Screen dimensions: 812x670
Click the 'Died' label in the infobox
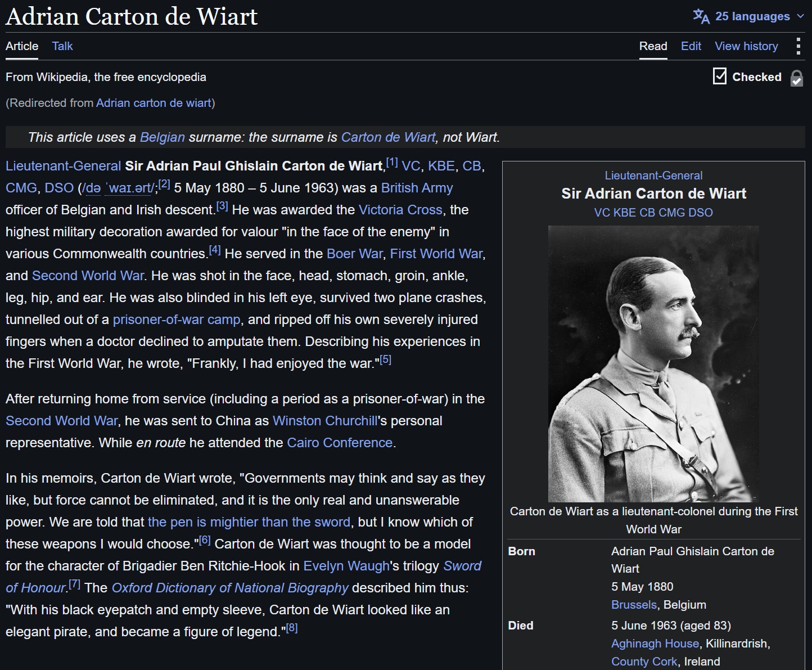[x=520, y=626]
